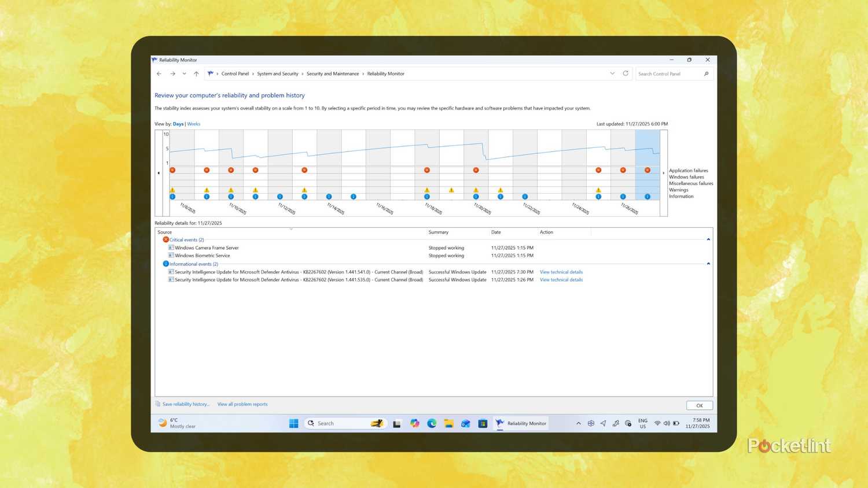Image resolution: width=868 pixels, height=488 pixels.
Task: Click the magnifier icon in Search Control Panel
Action: (x=707, y=73)
